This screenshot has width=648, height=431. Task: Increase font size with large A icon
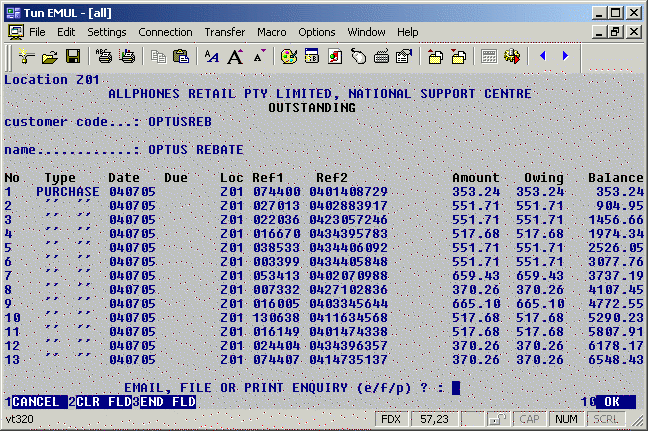(x=235, y=57)
